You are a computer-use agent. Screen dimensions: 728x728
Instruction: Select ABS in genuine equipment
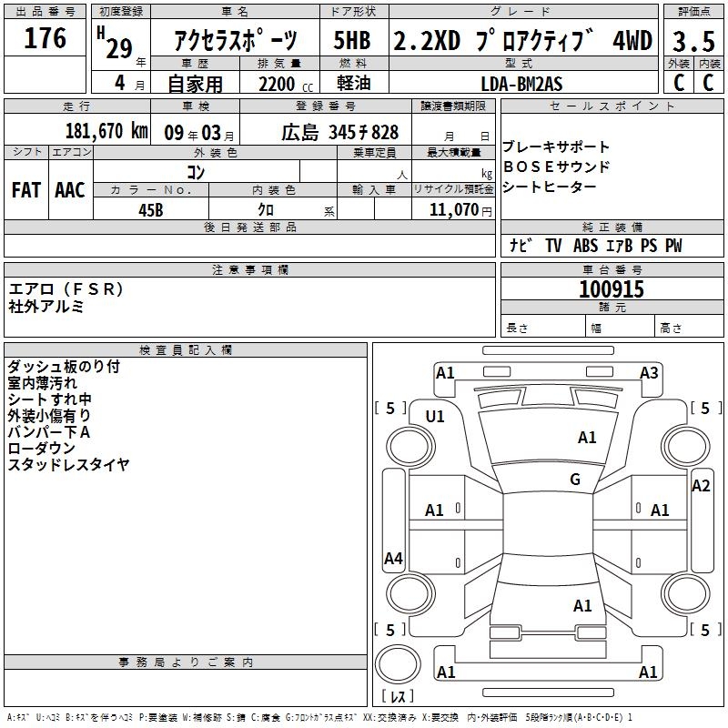(x=585, y=246)
